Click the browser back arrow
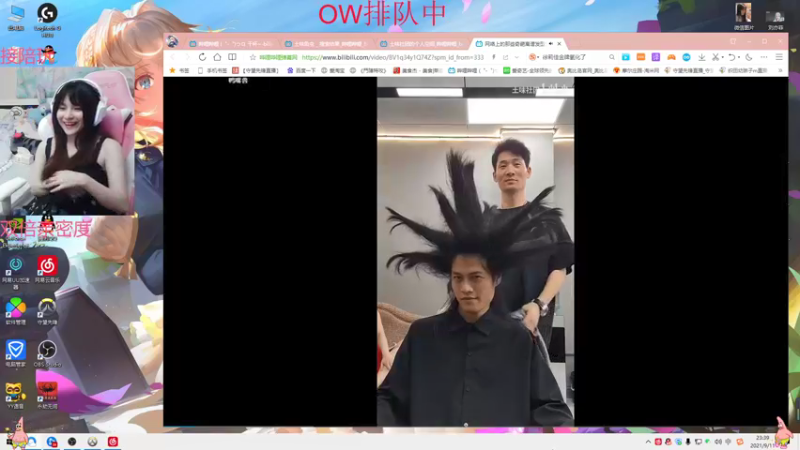The height and width of the screenshot is (450, 800). click(172, 57)
